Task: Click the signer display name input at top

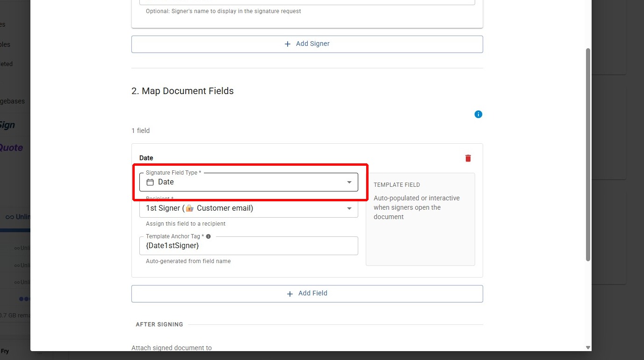Action: [x=307, y=1]
